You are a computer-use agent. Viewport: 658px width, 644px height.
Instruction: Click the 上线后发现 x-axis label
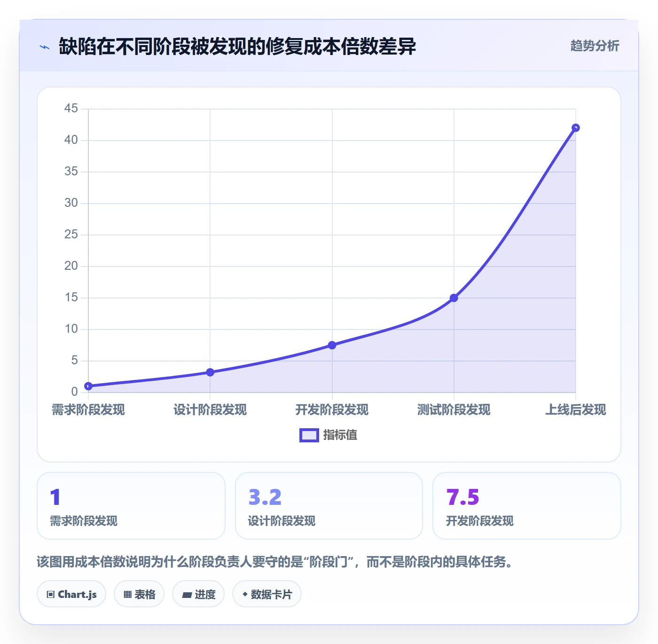point(576,410)
